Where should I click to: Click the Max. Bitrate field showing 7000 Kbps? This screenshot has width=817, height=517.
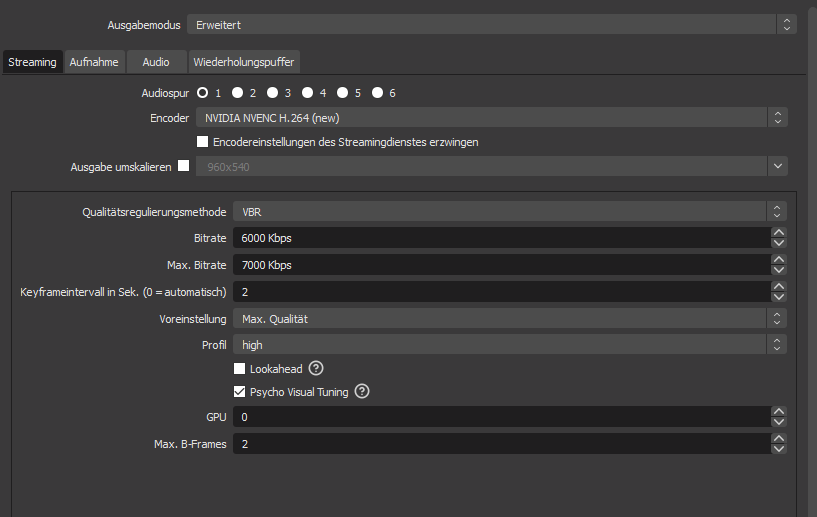pyautogui.click(x=502, y=265)
